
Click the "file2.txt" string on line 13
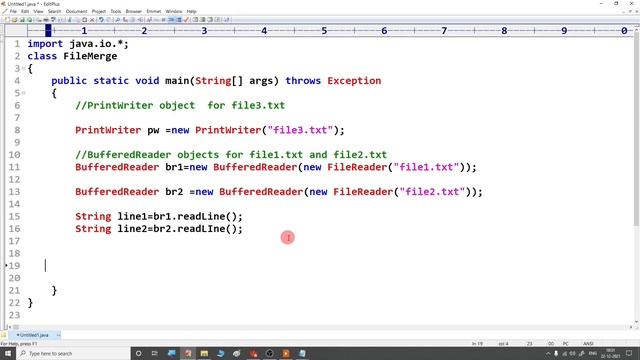(432, 192)
